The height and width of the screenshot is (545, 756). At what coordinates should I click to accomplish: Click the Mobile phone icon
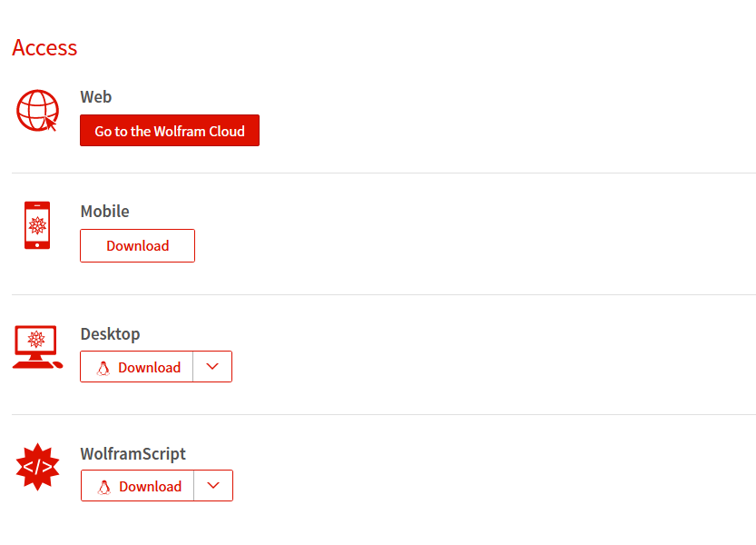coord(37,225)
